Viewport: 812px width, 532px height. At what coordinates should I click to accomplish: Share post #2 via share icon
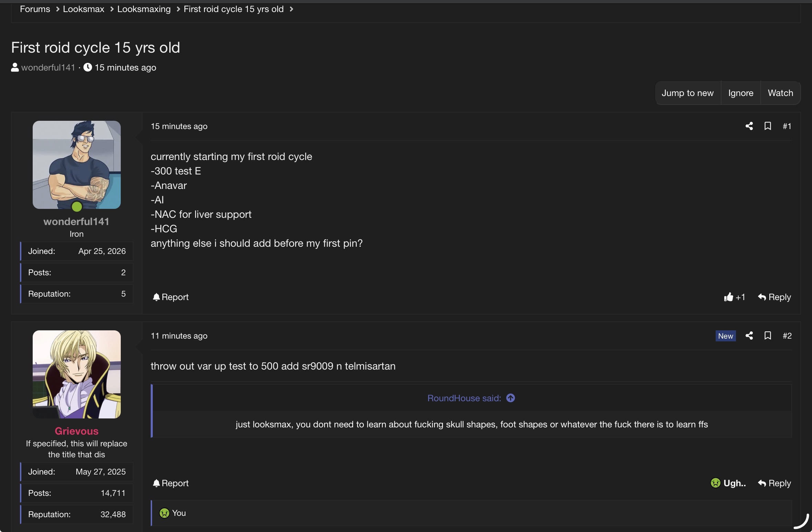[749, 336]
